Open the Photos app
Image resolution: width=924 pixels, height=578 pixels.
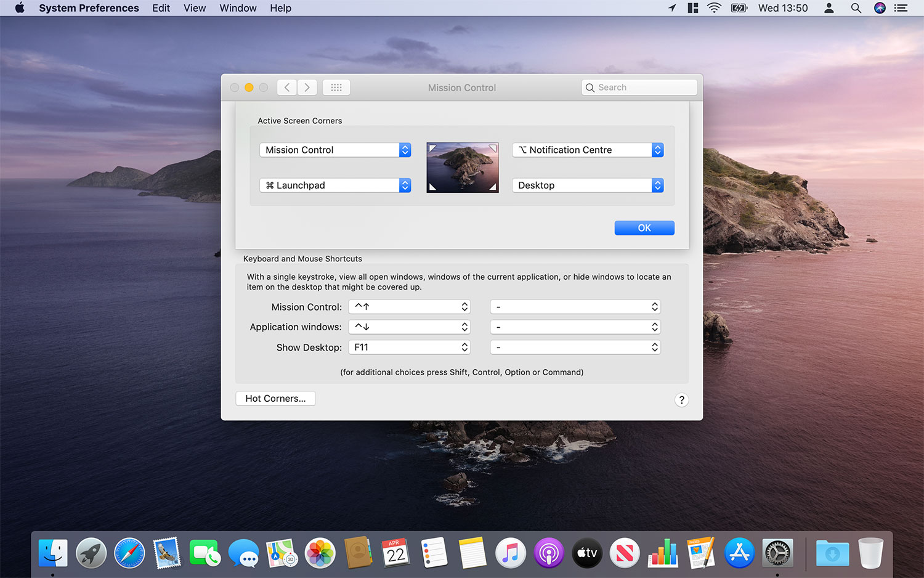pyautogui.click(x=320, y=553)
